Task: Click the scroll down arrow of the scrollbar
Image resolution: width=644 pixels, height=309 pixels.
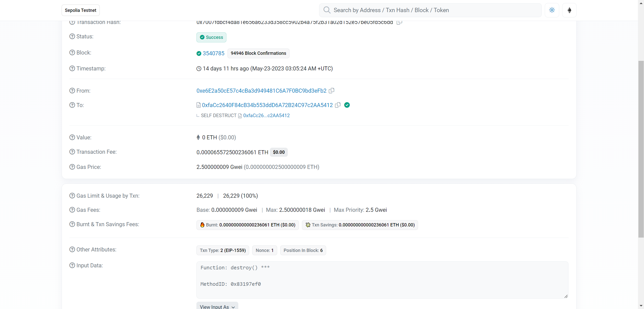Action: pyautogui.click(x=641, y=306)
